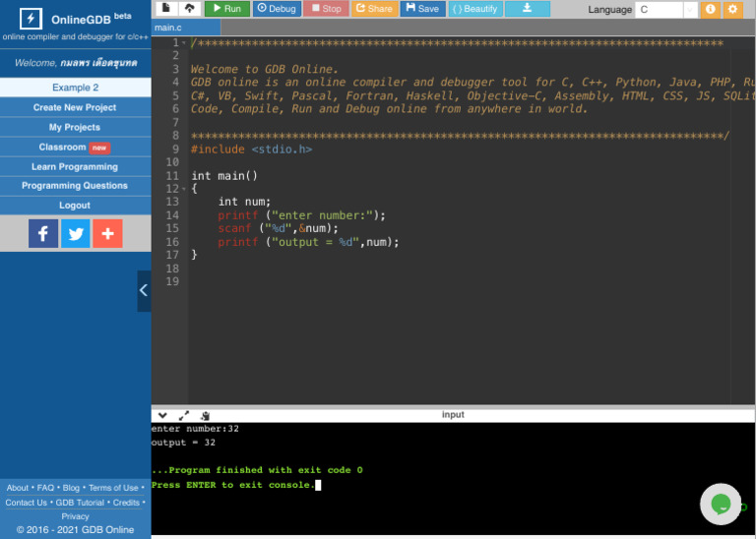Click the download code icon button

528,9
